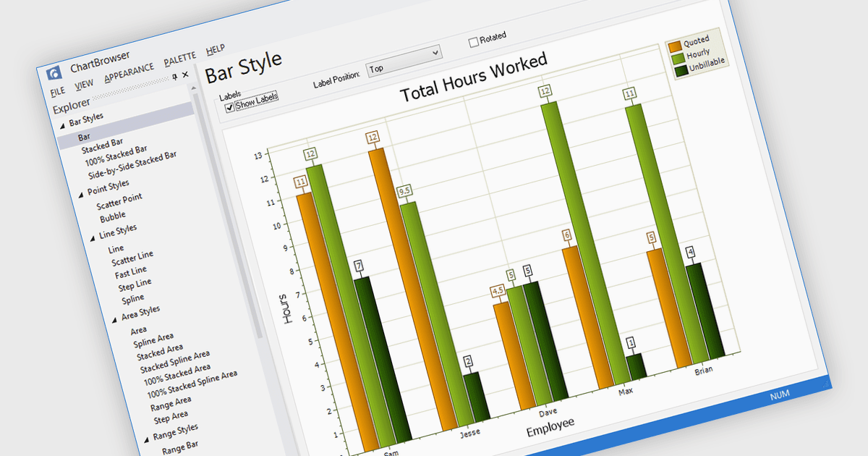
Task: Pin the Explorer panel with pushpin icon
Action: pos(174,77)
